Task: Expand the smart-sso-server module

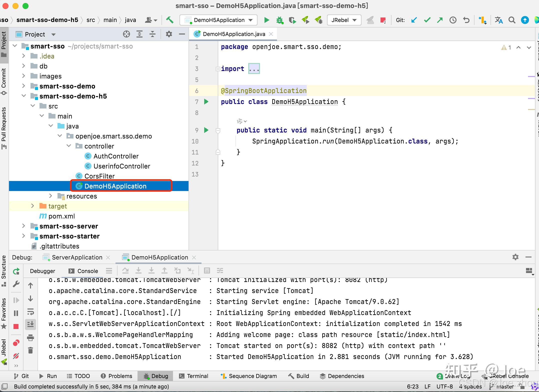Action: 23,226
